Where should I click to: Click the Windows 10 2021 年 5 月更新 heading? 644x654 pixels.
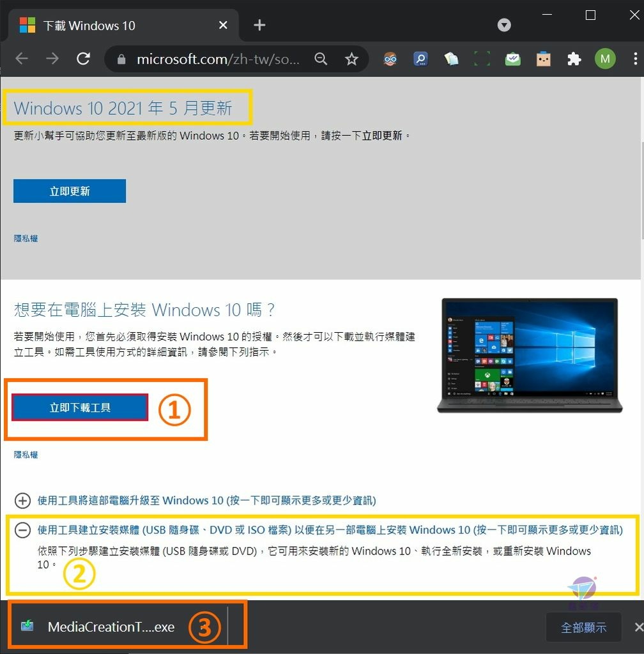[123, 108]
